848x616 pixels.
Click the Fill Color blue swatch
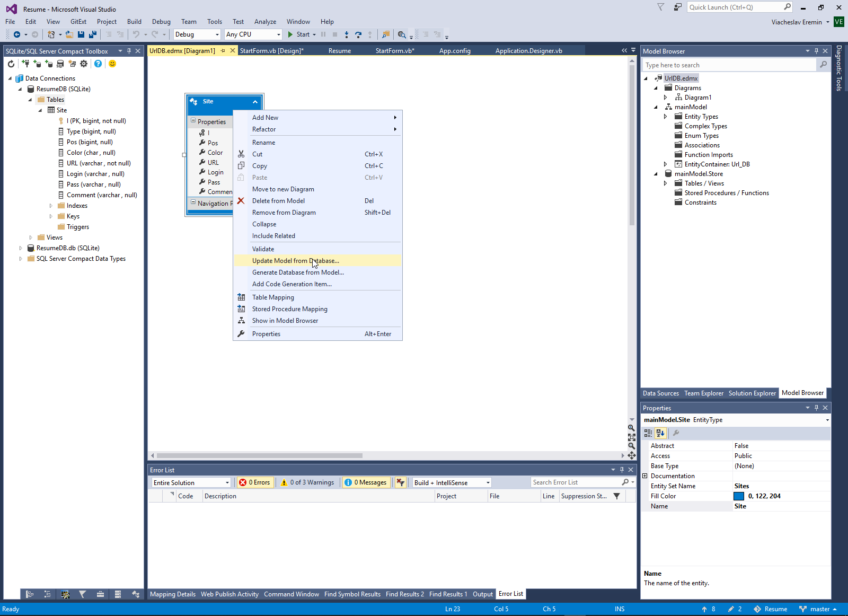(x=739, y=496)
